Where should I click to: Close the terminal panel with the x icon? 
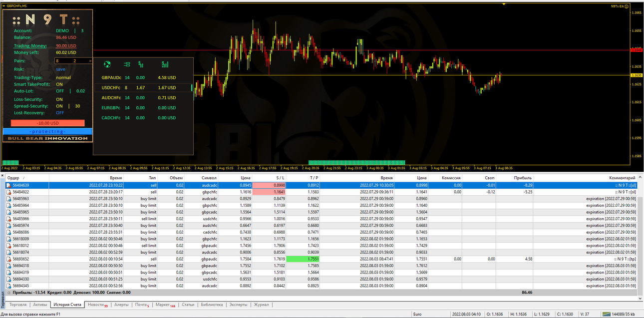pyautogui.click(x=2, y=176)
